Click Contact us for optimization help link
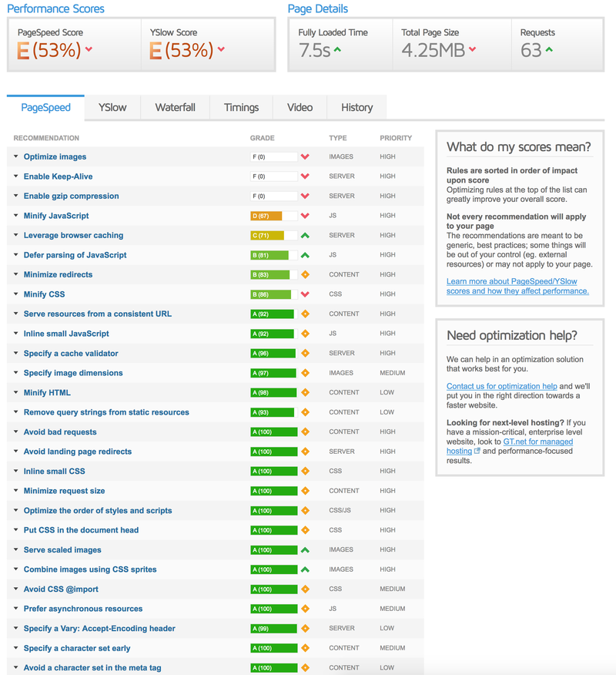The image size is (616, 675). 501,386
